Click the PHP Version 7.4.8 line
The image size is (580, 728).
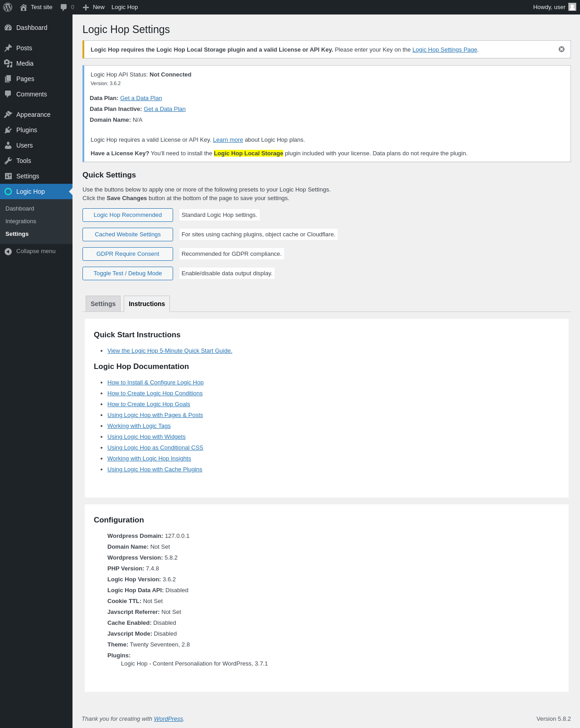(x=133, y=569)
